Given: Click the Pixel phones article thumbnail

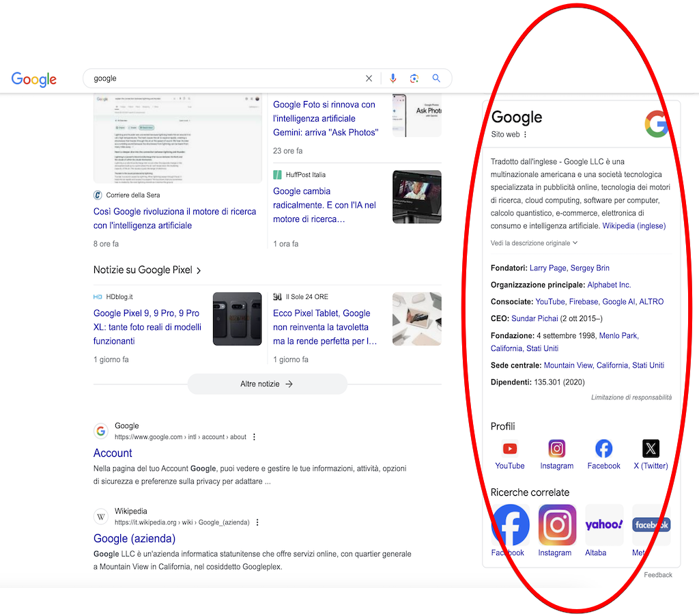Looking at the screenshot, I should [237, 319].
